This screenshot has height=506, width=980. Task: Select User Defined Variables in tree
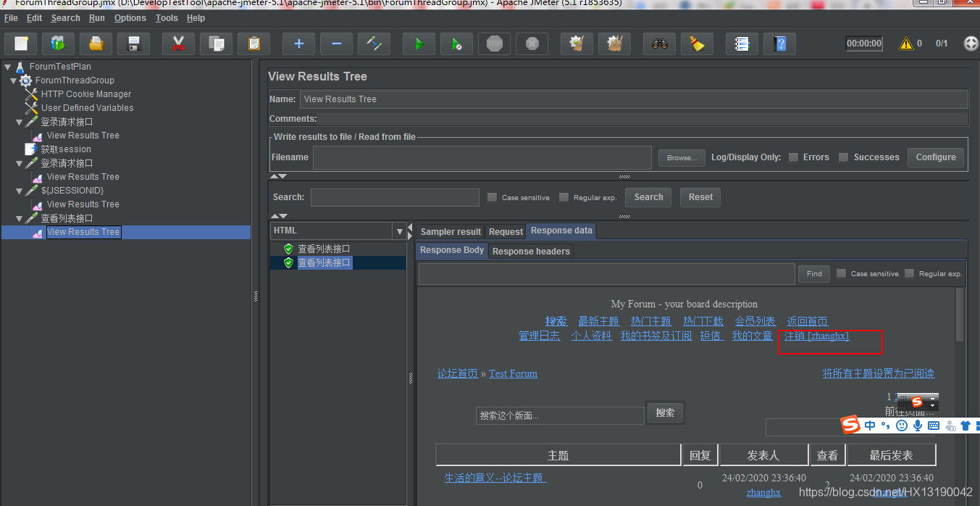coord(87,108)
